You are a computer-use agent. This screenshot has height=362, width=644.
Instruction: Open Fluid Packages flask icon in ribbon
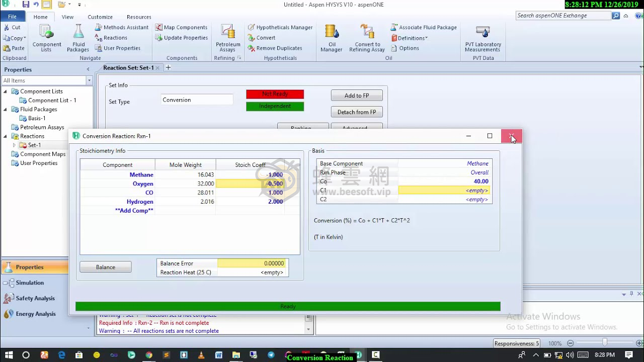point(78,38)
